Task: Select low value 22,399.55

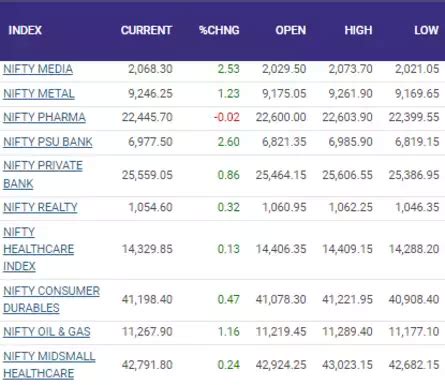Action: 414,117
